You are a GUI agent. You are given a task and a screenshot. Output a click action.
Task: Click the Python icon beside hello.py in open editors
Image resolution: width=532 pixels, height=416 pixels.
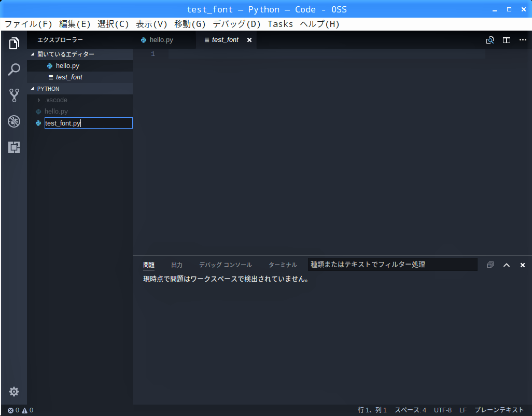(x=50, y=66)
